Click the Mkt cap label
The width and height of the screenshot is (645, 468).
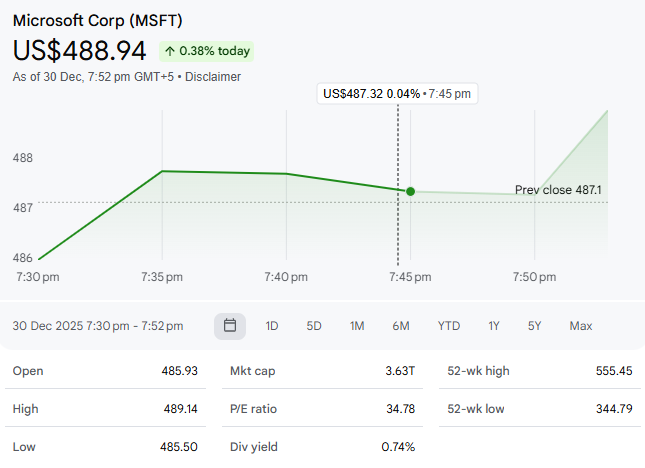253,371
